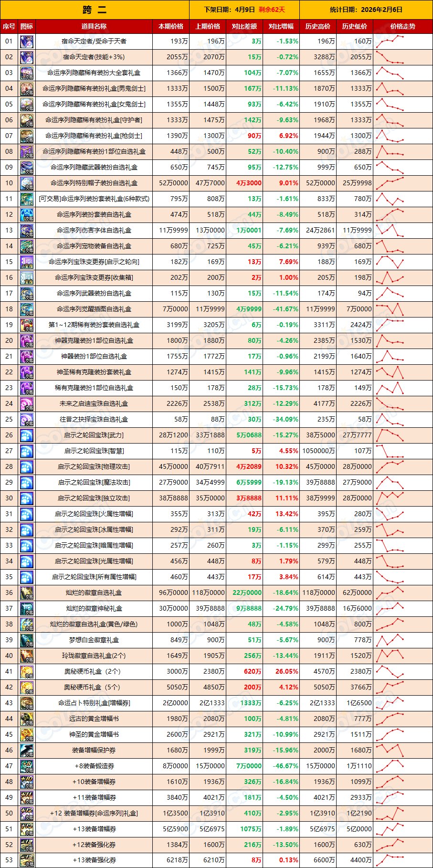Click the 价格走势 column header
433x868 pixels.
403,27
